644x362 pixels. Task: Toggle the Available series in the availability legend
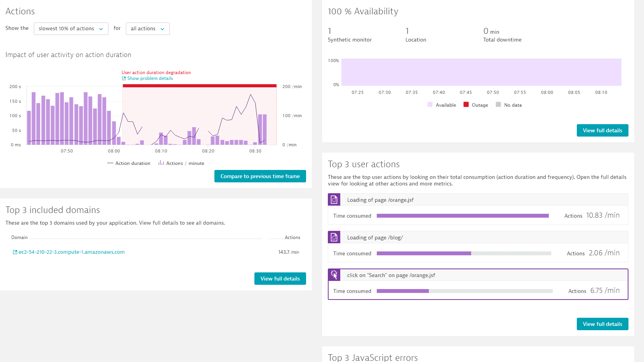tap(442, 105)
